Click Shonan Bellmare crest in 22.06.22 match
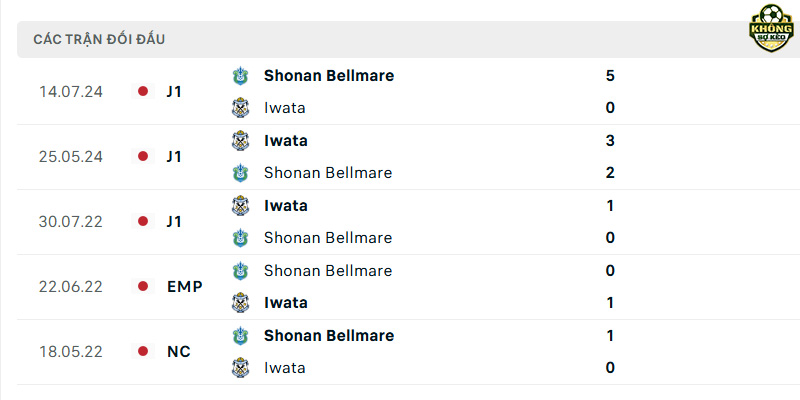 240,270
